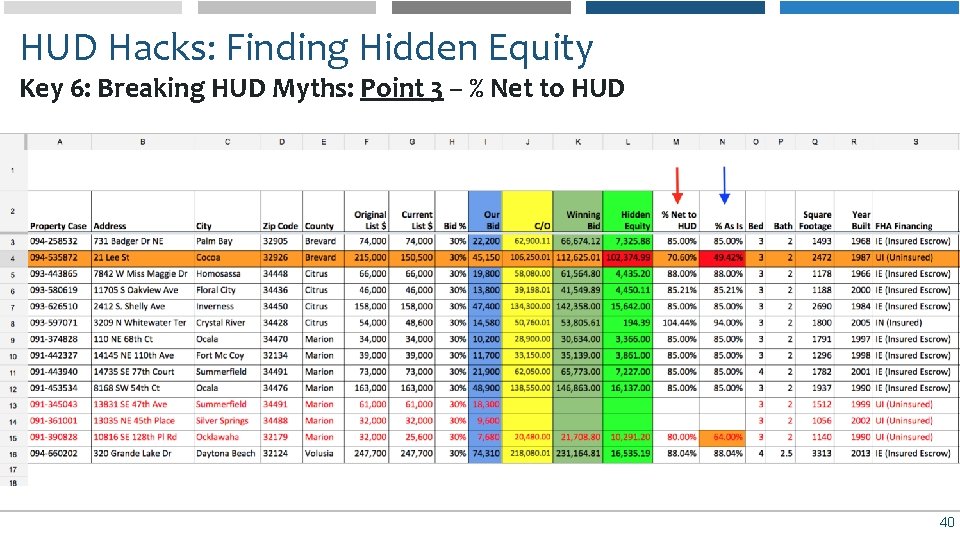The width and height of the screenshot is (960, 540).
Task: Select zip code cell 32905
Action: tap(282, 241)
